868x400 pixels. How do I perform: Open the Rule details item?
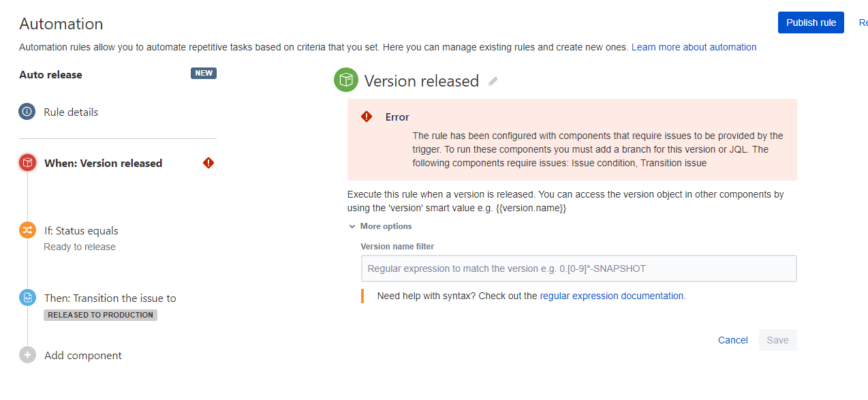[71, 112]
